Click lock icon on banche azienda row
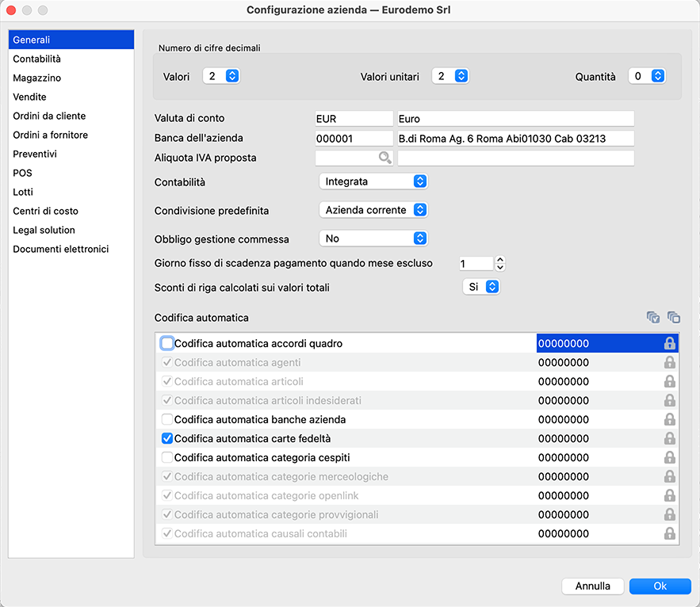The image size is (700, 607). tap(670, 420)
